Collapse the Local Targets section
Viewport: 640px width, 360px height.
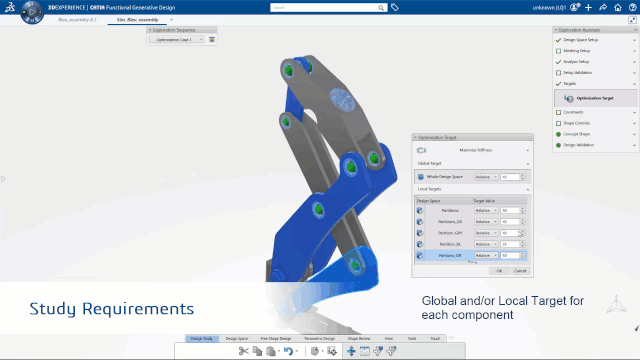(x=527, y=189)
